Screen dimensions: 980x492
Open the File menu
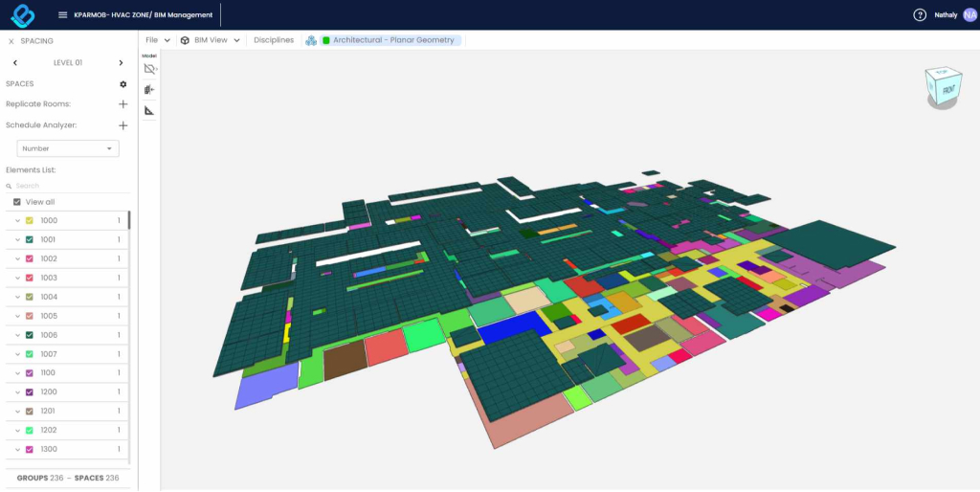pos(157,40)
